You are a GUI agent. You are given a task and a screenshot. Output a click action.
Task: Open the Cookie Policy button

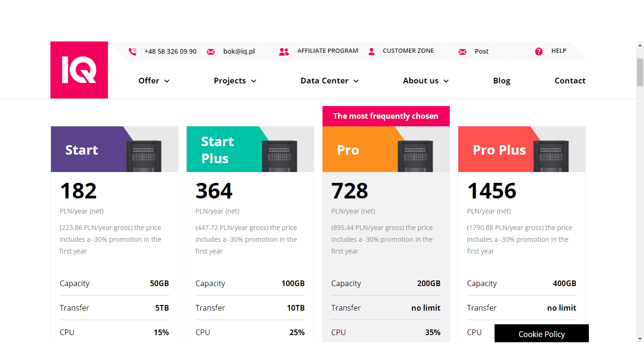542,334
